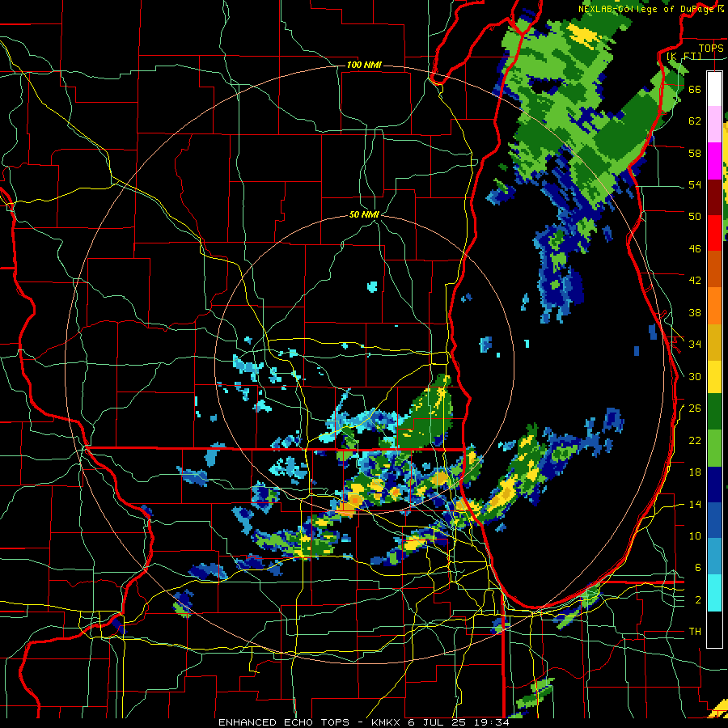Pick the dark orange swatch below the red

[714, 269]
